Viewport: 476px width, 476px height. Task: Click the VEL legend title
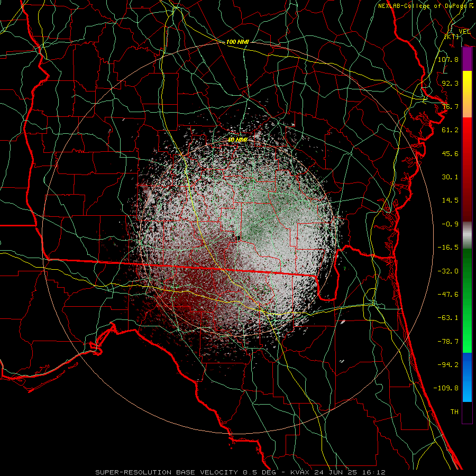point(464,32)
